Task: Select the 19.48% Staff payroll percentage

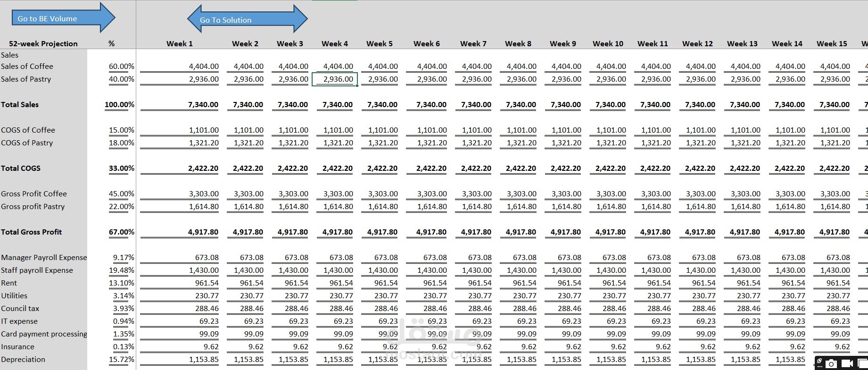Action: coord(122,270)
